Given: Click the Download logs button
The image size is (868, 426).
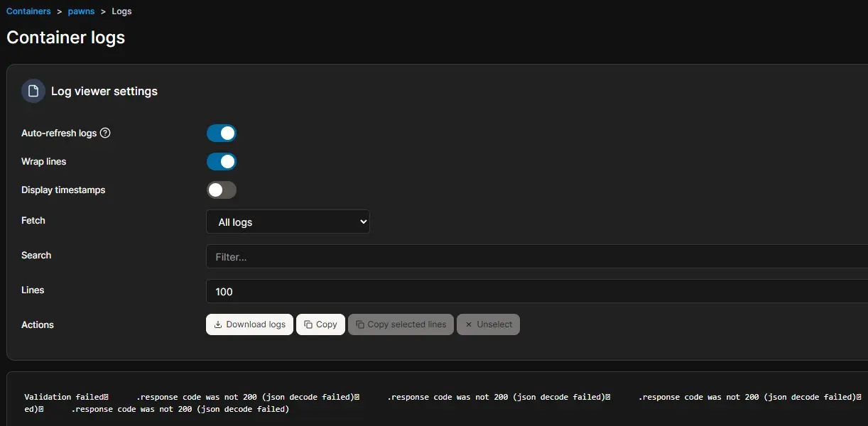Looking at the screenshot, I should tap(249, 324).
